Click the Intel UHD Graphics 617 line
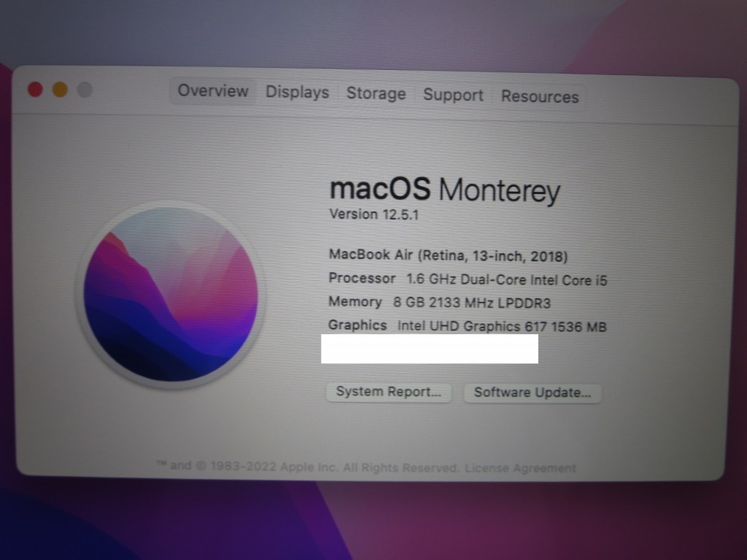 click(x=467, y=326)
